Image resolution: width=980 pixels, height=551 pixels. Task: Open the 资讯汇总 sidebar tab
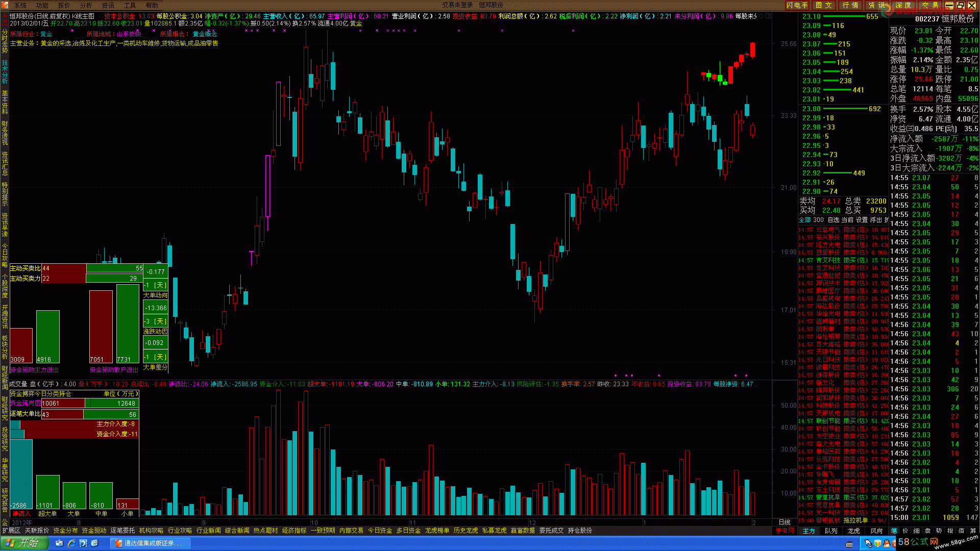pyautogui.click(x=5, y=163)
